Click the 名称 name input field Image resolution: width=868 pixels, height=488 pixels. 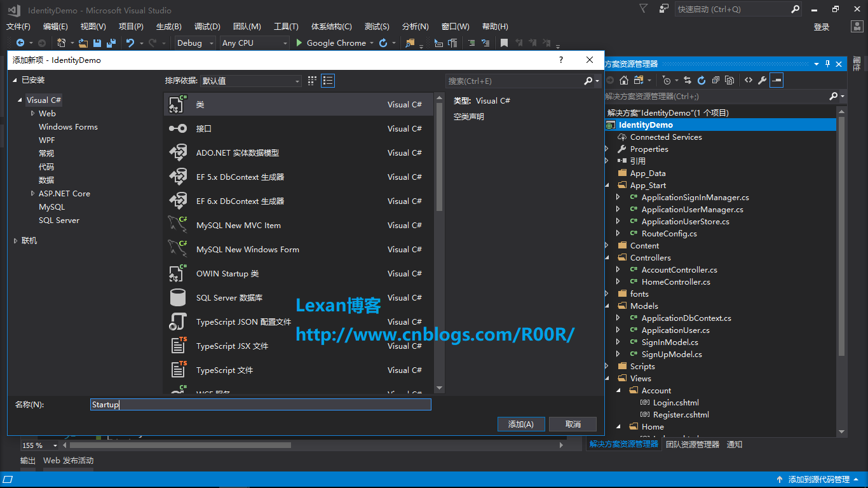coord(261,405)
